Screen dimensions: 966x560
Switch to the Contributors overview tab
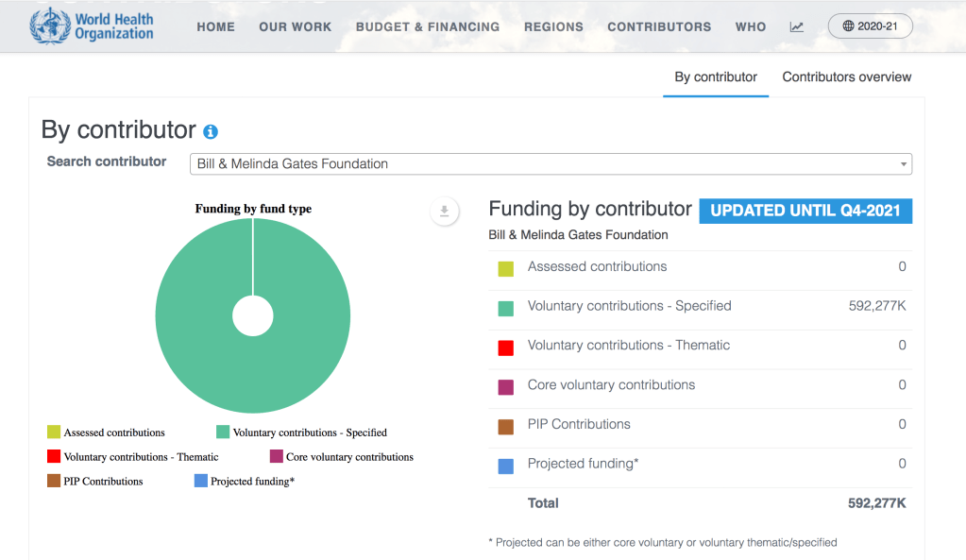pyautogui.click(x=846, y=77)
